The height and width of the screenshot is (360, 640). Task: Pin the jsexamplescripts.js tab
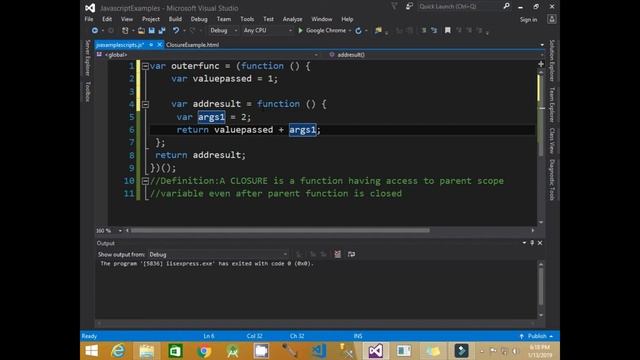tap(151, 45)
